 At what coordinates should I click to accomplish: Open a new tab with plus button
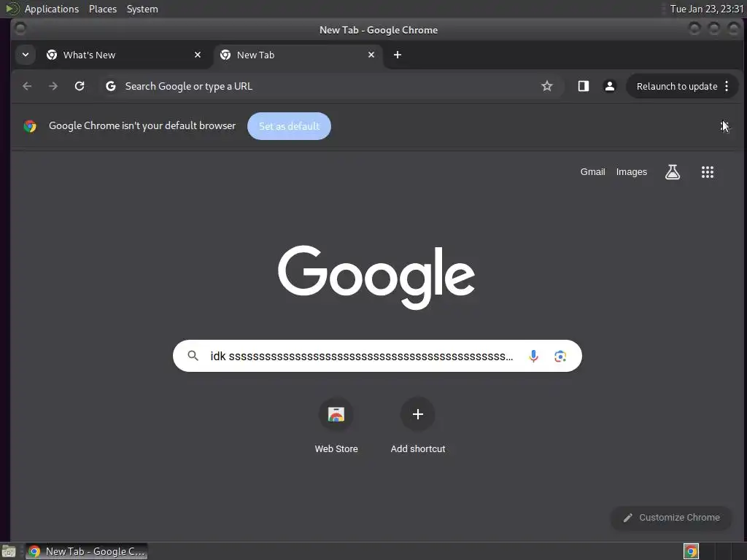tap(398, 55)
